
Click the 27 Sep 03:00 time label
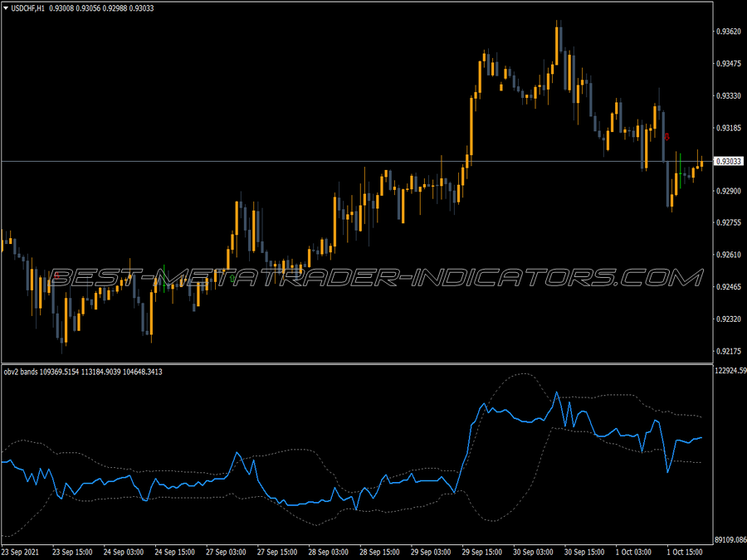coord(226,553)
